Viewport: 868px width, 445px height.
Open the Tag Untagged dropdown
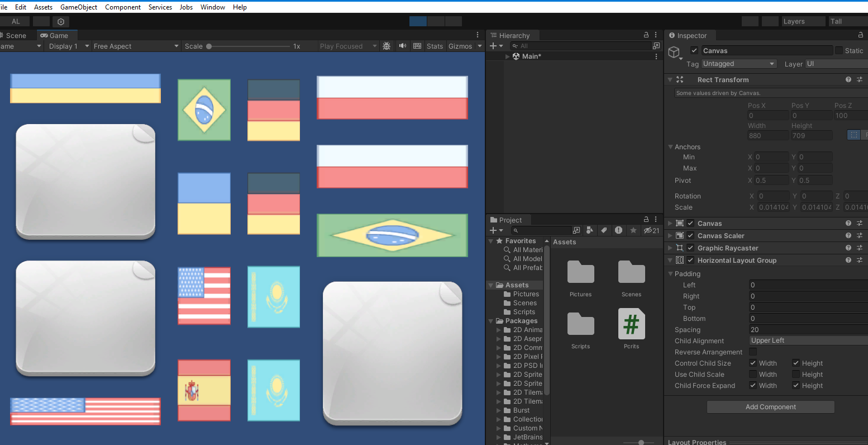click(x=739, y=64)
